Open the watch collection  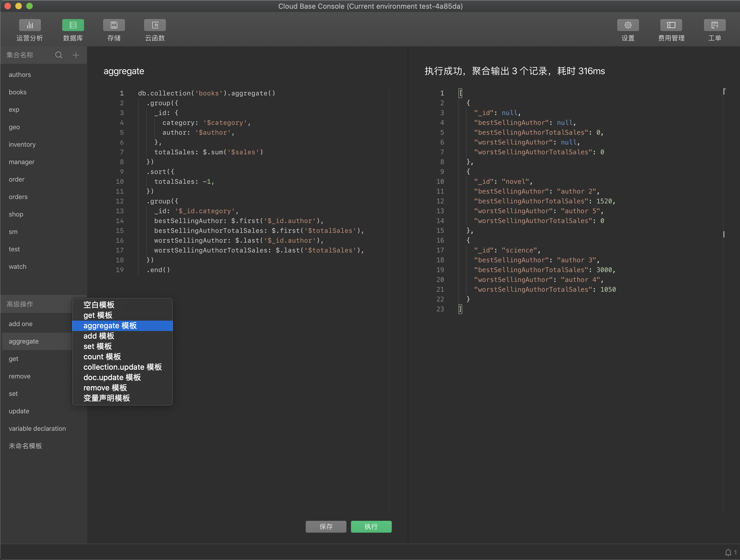(43, 266)
